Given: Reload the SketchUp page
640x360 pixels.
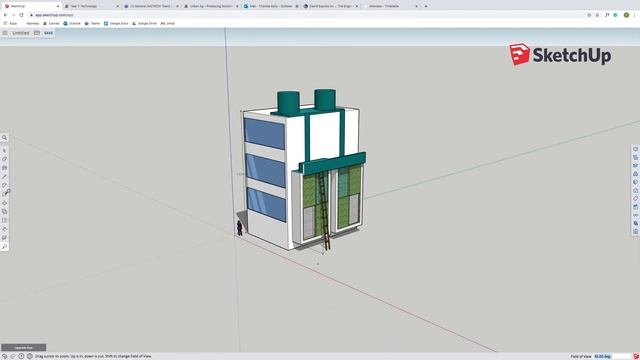Looking at the screenshot, I should [22, 15].
